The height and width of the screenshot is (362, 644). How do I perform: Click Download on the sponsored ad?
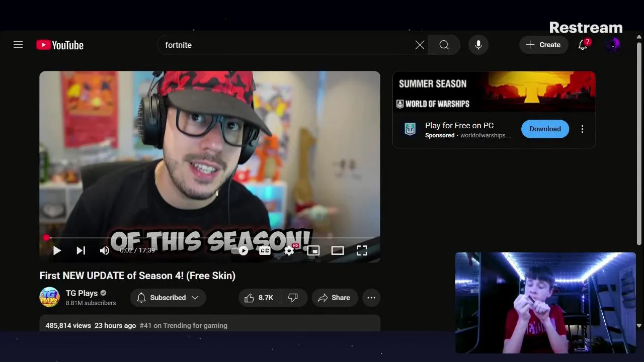[545, 129]
